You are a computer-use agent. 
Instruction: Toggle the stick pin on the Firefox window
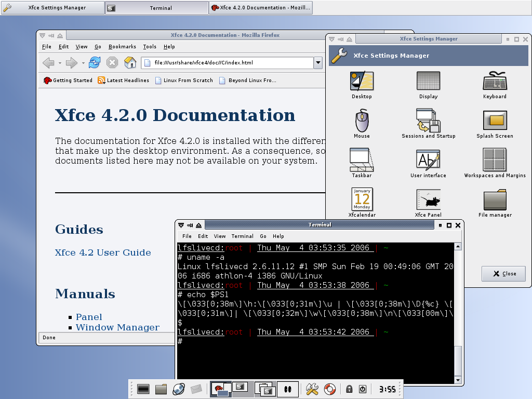tap(51, 35)
